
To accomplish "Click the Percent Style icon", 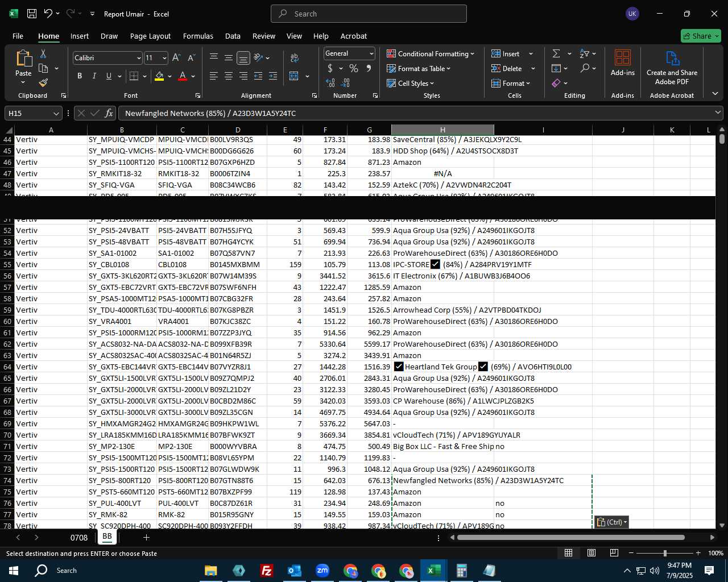I will coord(354,68).
